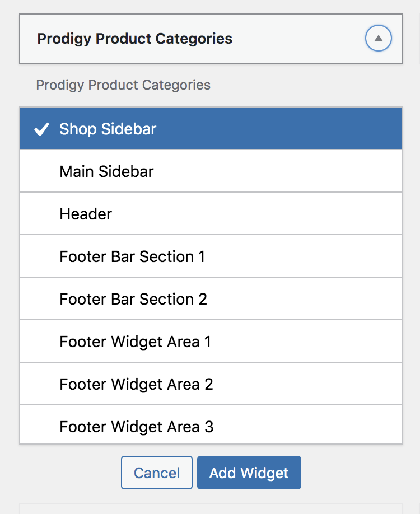Click the word Section in Footer Bar Section 2

point(166,300)
